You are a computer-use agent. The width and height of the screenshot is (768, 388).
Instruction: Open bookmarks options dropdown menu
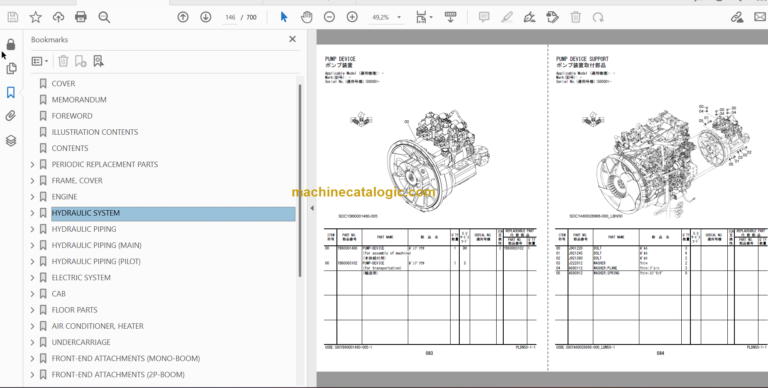pos(40,61)
